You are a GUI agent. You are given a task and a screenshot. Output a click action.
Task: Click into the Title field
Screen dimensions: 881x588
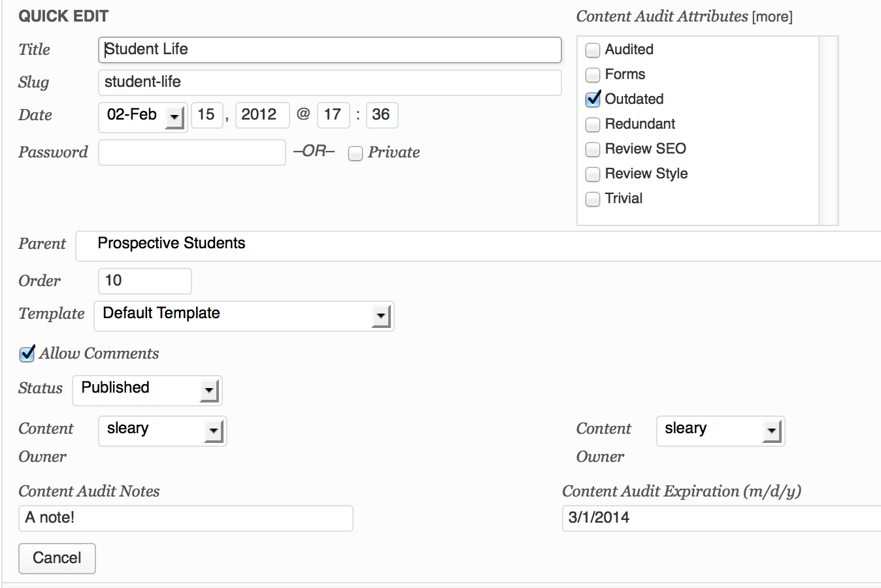[x=329, y=50]
